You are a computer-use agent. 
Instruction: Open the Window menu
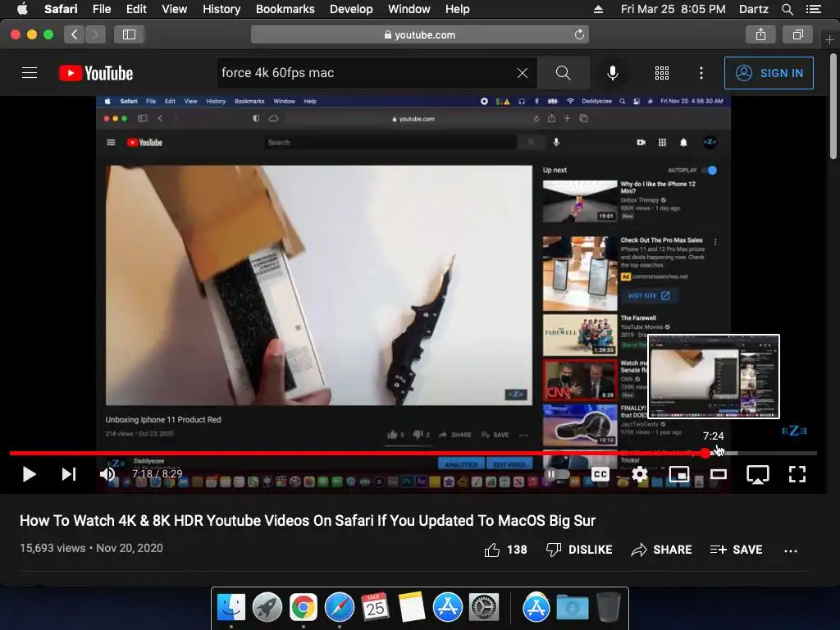[409, 9]
